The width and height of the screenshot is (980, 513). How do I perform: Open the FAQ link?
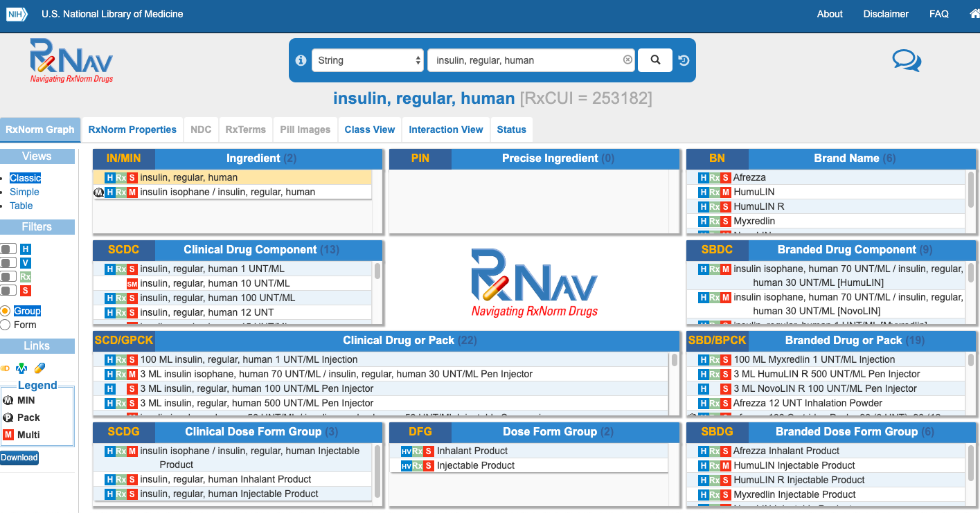pos(939,14)
